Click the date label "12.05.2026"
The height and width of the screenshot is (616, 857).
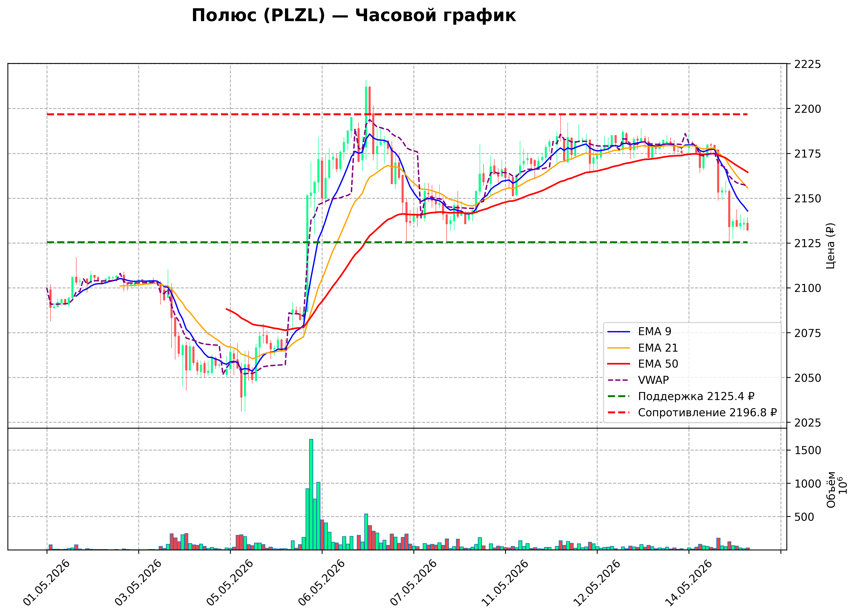(x=597, y=584)
